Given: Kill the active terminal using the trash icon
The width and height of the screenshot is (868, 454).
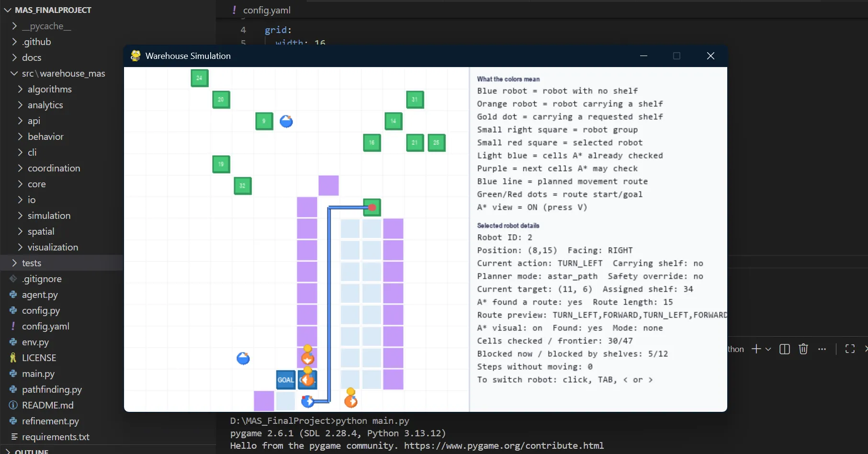Looking at the screenshot, I should point(803,349).
